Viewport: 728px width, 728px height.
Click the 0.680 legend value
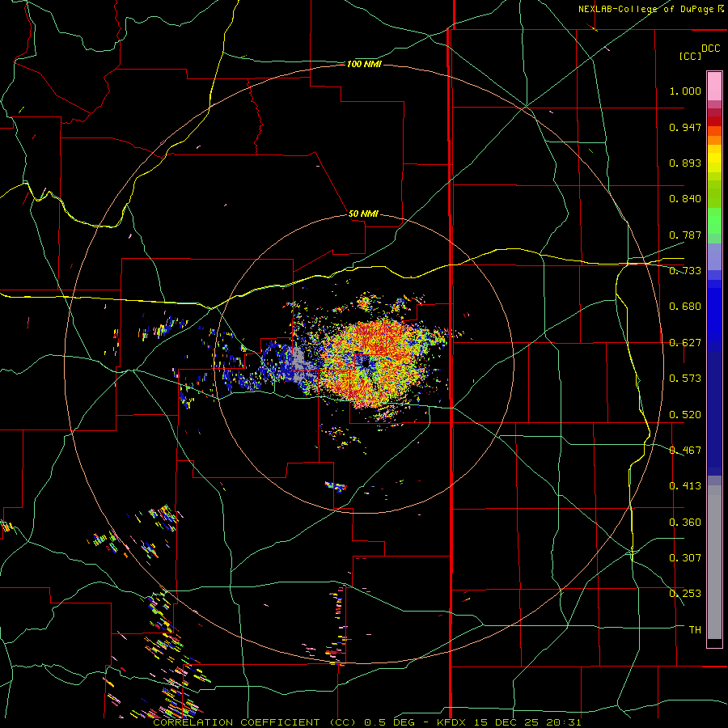685,307
